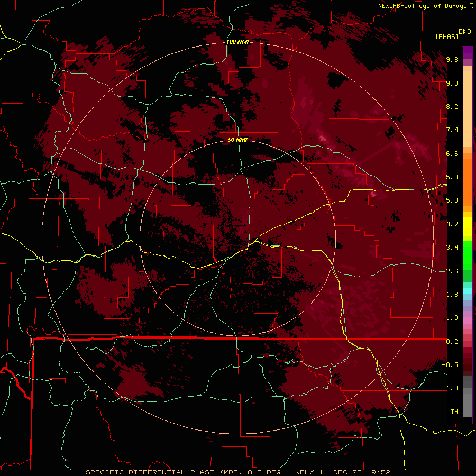Pick the cyan segment of the color bar
The height and width of the screenshot is (476, 476).
[x=467, y=291]
